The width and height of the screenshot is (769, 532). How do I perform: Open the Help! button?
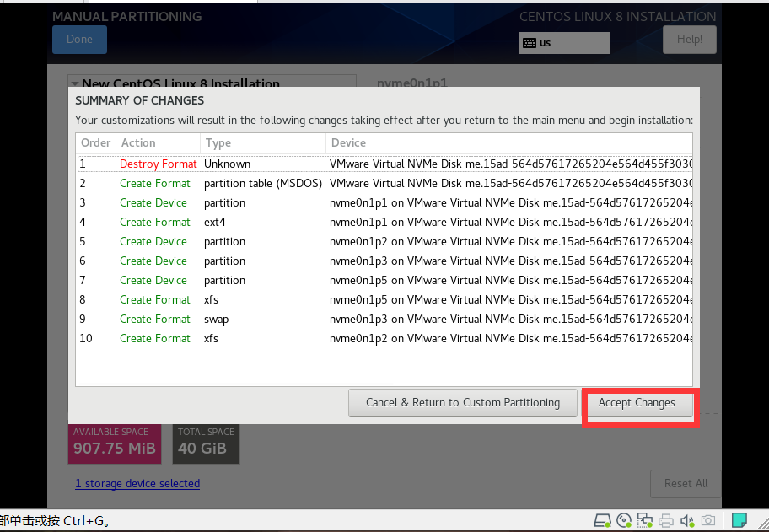tap(689, 40)
